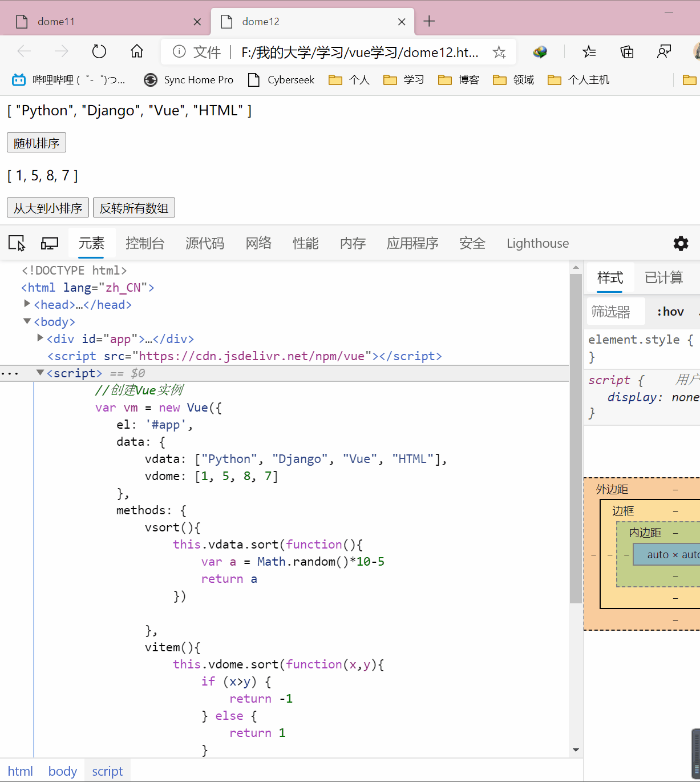Collapse the selected script element
The height and width of the screenshot is (782, 700).
tap(40, 372)
